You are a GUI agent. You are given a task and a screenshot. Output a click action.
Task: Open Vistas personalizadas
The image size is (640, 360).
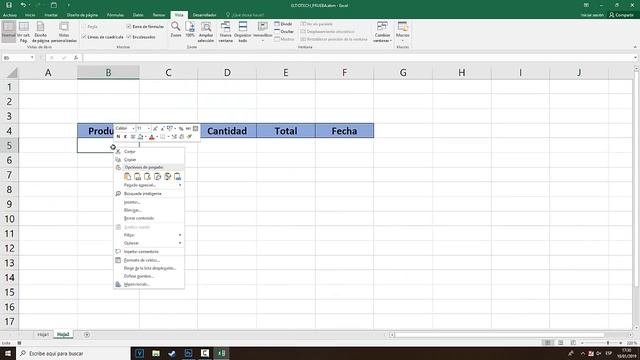pos(64,32)
